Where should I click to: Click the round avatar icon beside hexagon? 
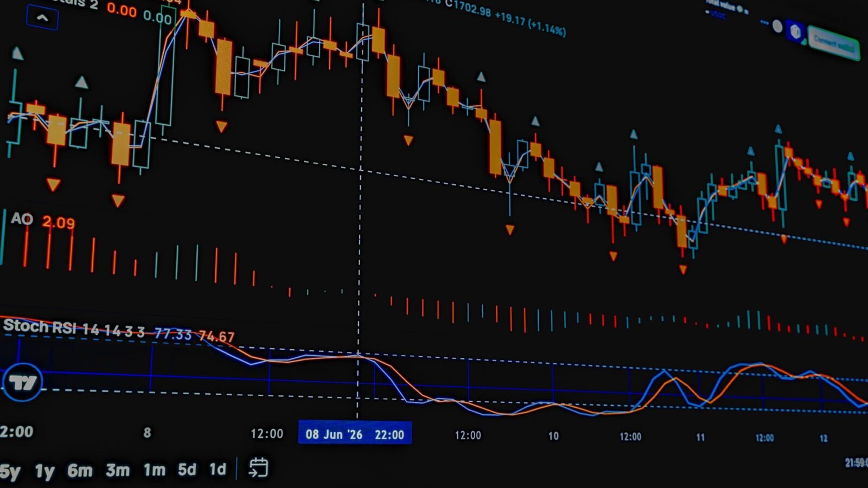777,26
